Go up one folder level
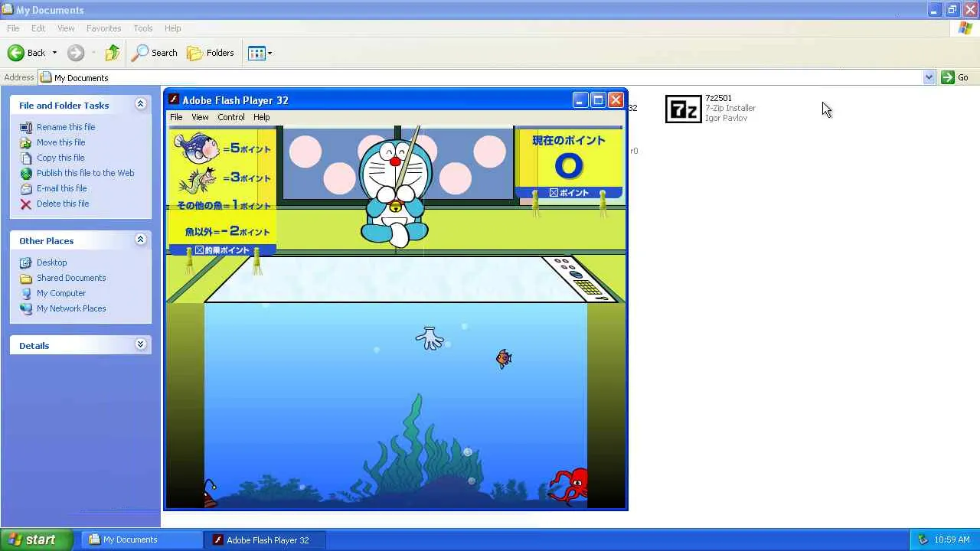 tap(113, 53)
